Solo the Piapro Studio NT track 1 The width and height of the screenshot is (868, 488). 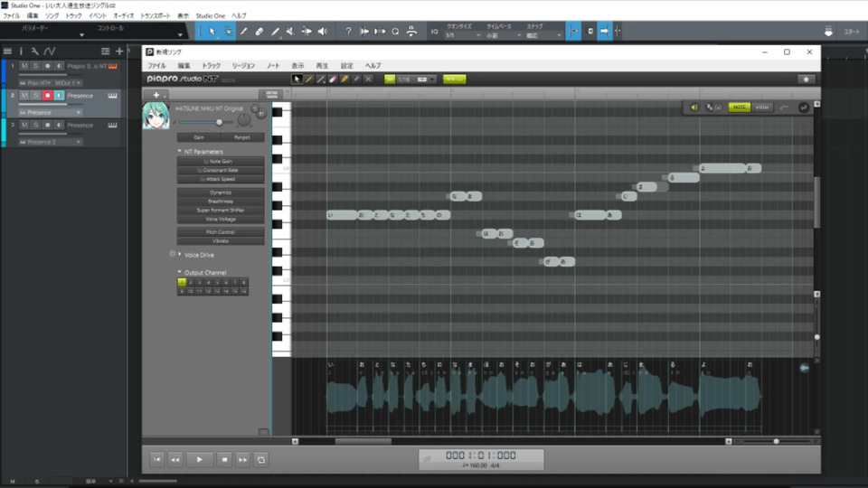(36, 66)
